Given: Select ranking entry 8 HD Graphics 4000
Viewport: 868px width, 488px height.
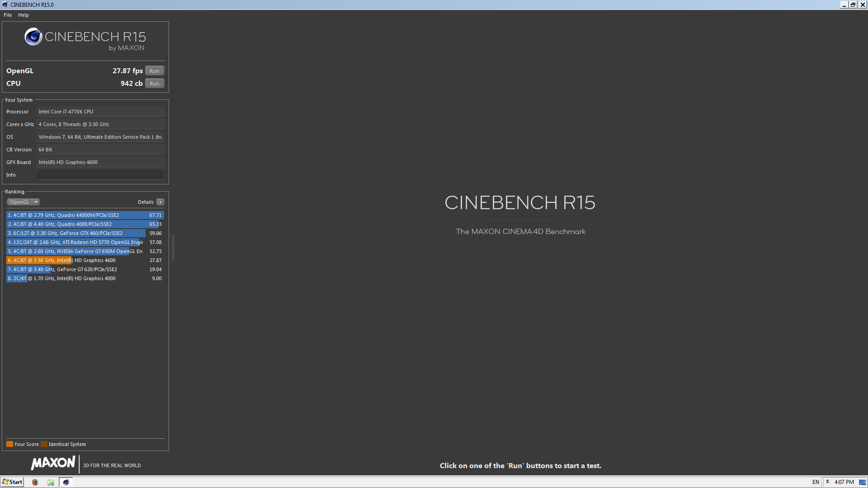Looking at the screenshot, I should click(85, 278).
